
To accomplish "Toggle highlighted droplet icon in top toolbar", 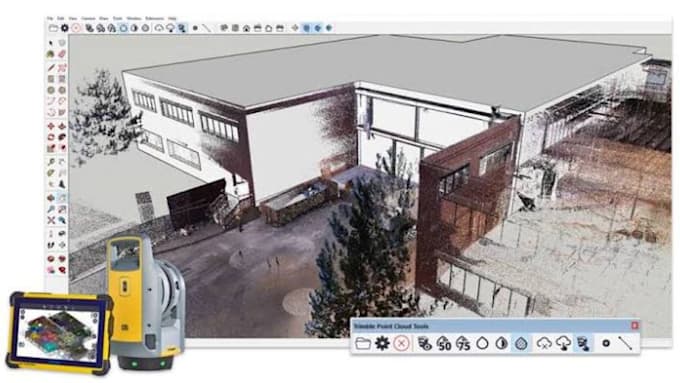I will 124,28.
